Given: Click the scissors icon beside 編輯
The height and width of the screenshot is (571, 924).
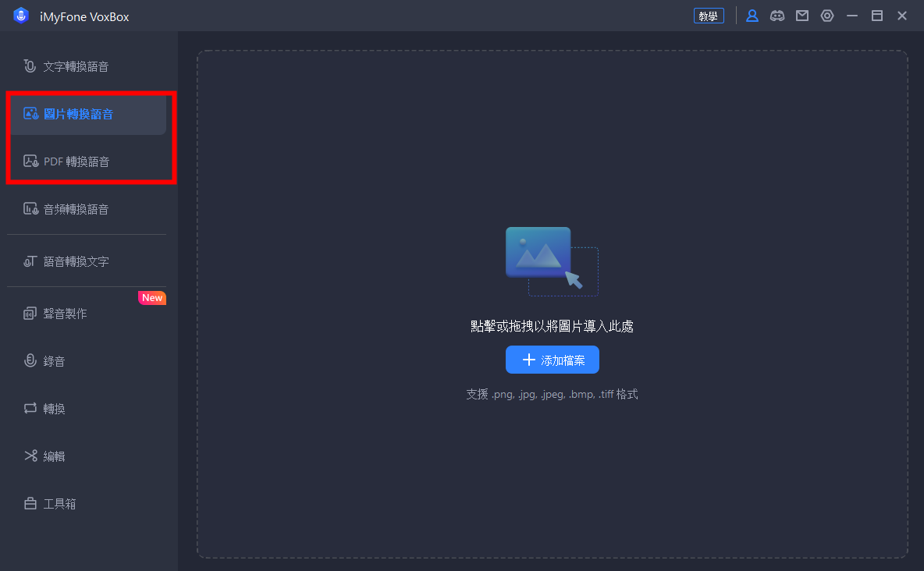Looking at the screenshot, I should 30,456.
